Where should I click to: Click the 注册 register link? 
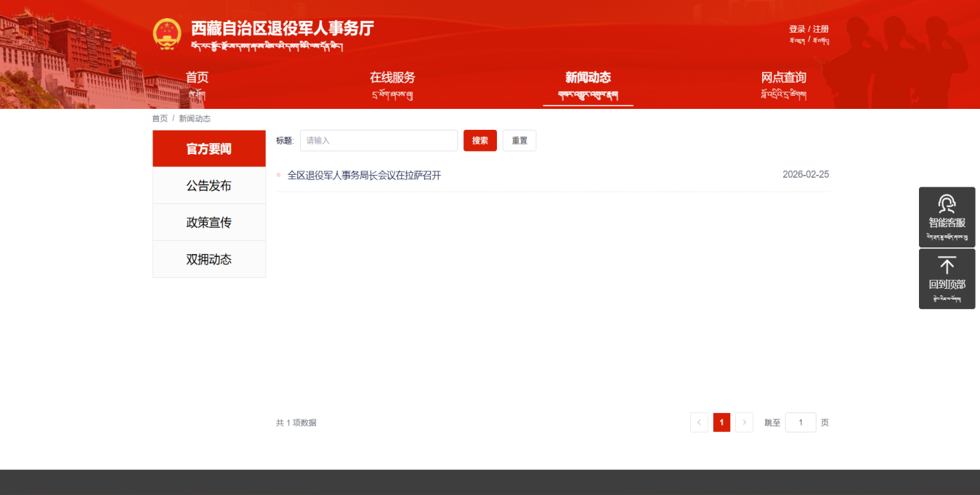click(x=821, y=29)
